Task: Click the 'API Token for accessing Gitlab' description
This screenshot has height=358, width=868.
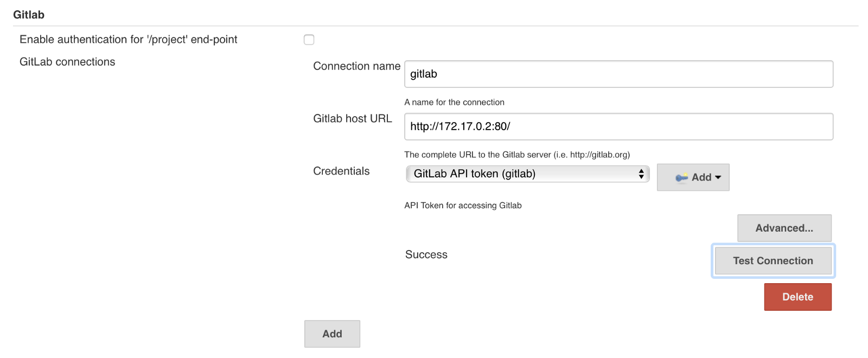Action: click(x=463, y=206)
